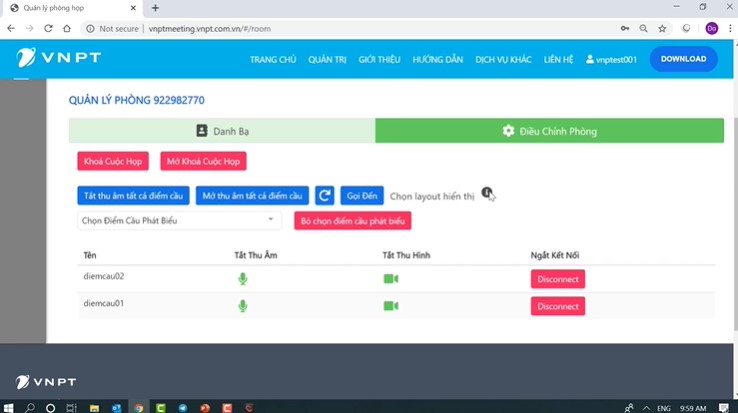The image size is (738, 413).
Task: Click the VNPT logo in header
Action: coord(58,59)
